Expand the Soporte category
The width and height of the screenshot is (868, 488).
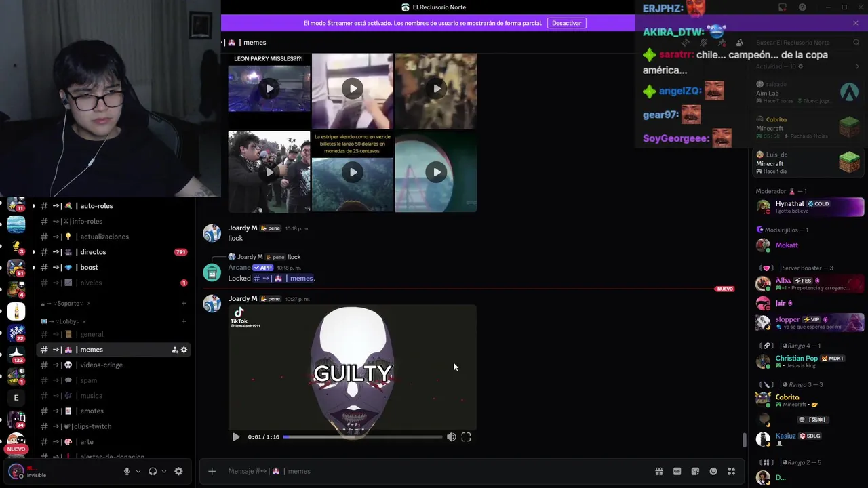point(65,304)
